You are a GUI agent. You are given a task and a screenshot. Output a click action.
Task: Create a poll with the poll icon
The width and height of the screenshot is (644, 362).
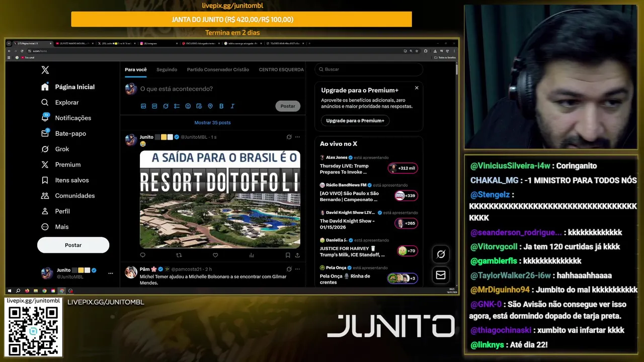[x=177, y=106]
